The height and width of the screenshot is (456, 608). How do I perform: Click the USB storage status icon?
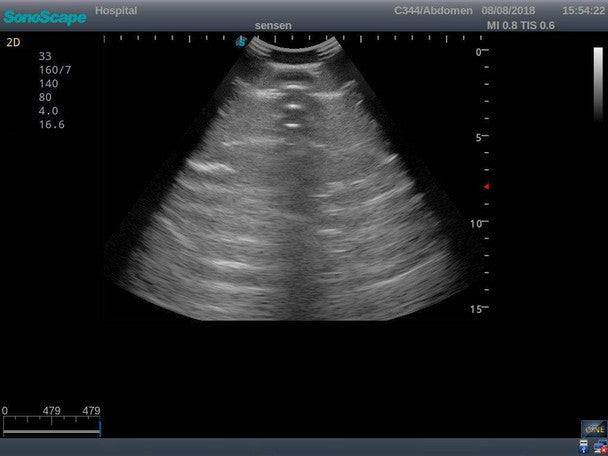click(584, 447)
